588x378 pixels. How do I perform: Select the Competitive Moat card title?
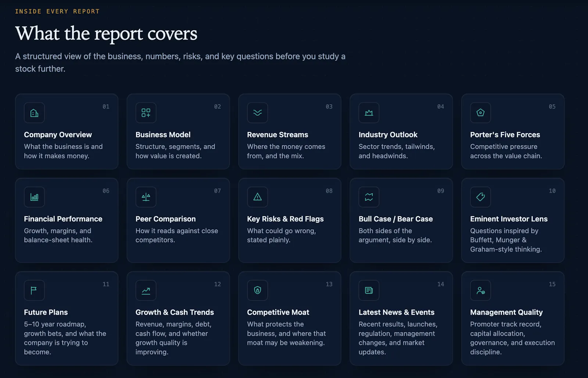[278, 312]
